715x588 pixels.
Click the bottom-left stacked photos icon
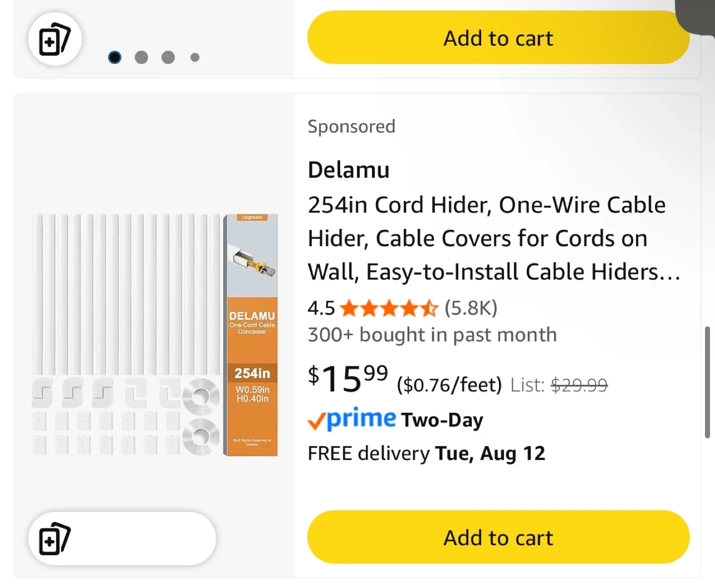coord(56,538)
